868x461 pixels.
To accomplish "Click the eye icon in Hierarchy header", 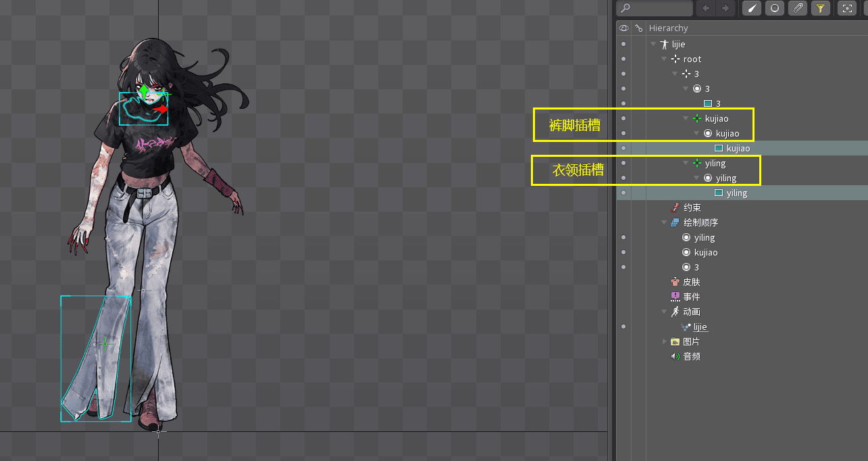I will (x=623, y=28).
